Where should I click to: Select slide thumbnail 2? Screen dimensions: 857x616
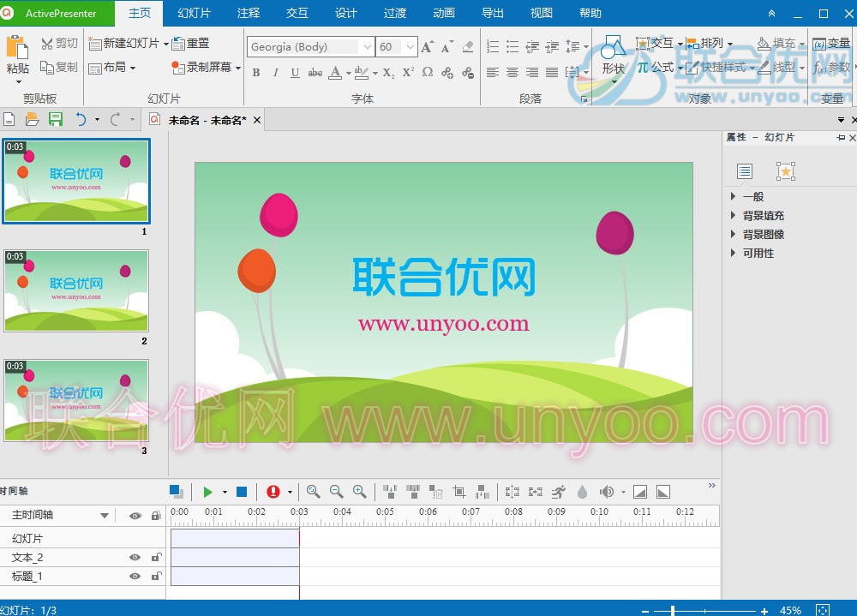76,290
